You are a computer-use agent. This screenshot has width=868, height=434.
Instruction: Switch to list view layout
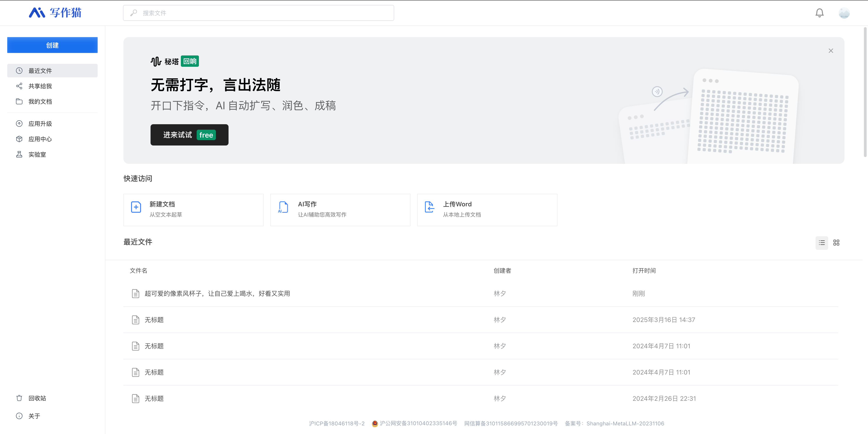(821, 243)
